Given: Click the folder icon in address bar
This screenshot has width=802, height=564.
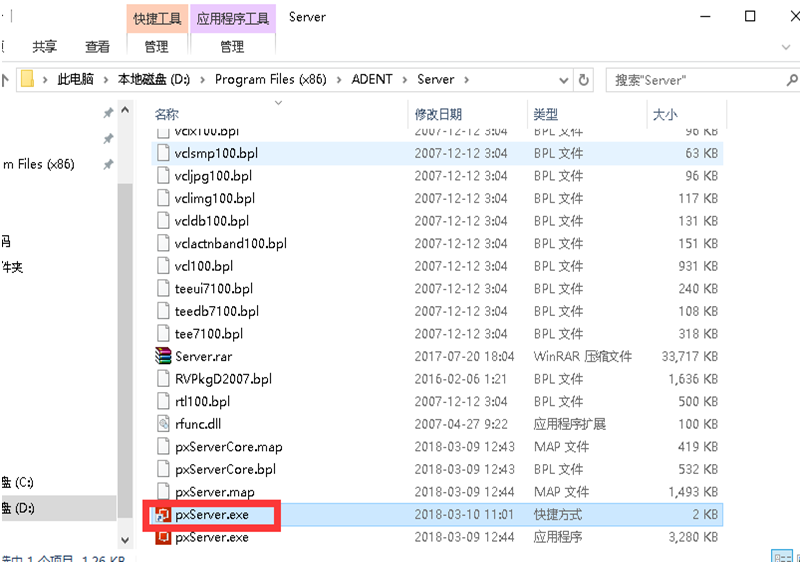Looking at the screenshot, I should [x=28, y=80].
